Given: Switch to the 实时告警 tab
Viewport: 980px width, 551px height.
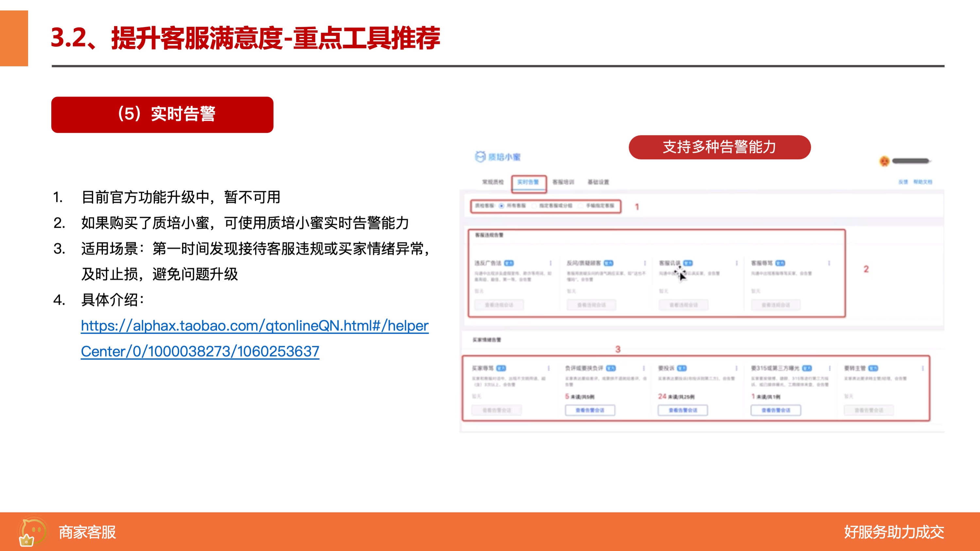Looking at the screenshot, I should click(528, 182).
